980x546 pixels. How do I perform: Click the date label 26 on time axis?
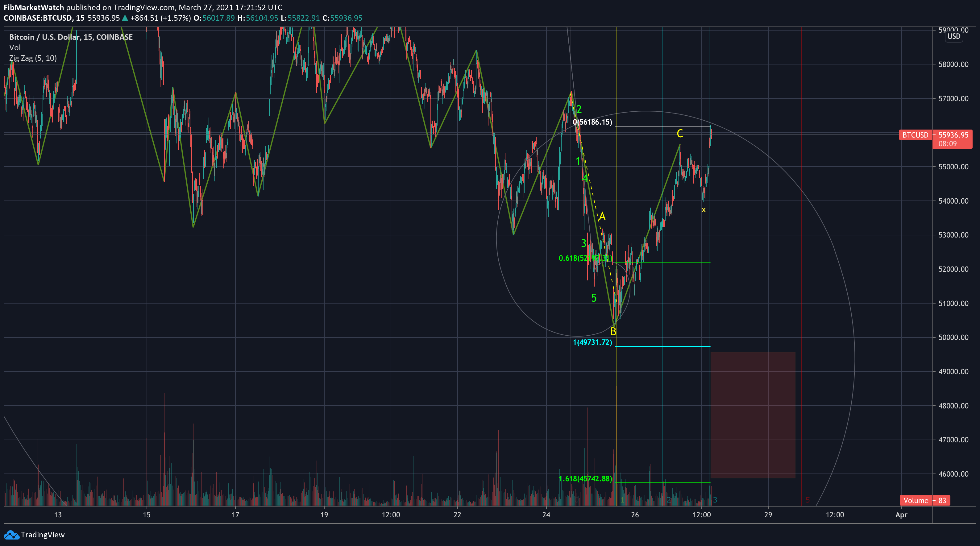[x=635, y=515]
